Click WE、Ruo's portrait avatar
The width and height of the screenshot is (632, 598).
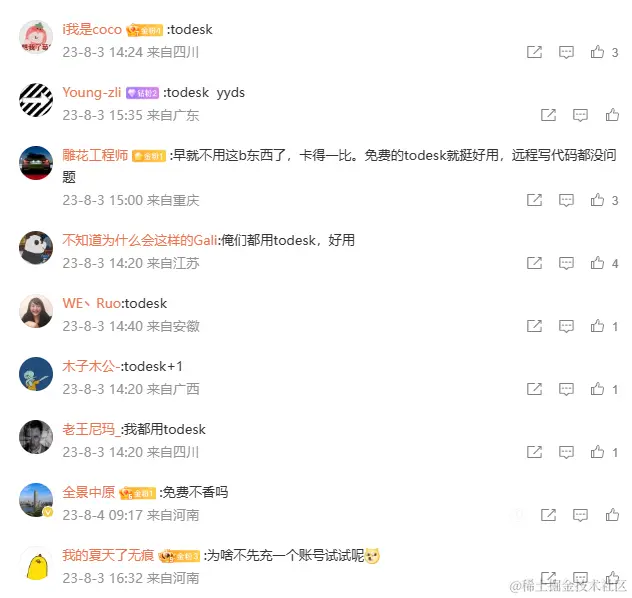click(36, 311)
